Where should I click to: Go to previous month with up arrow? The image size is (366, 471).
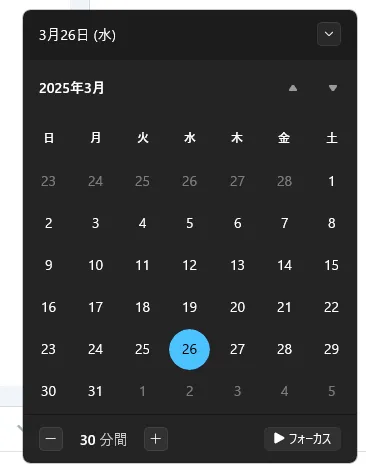coord(293,88)
